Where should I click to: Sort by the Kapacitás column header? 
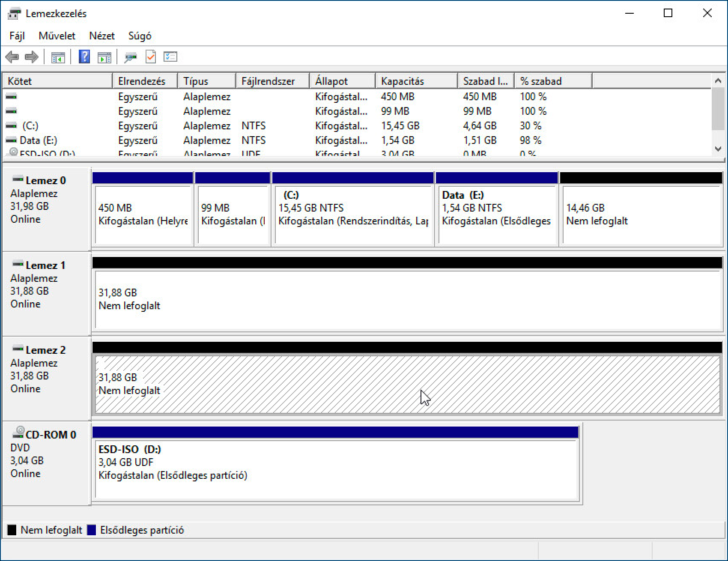417,81
